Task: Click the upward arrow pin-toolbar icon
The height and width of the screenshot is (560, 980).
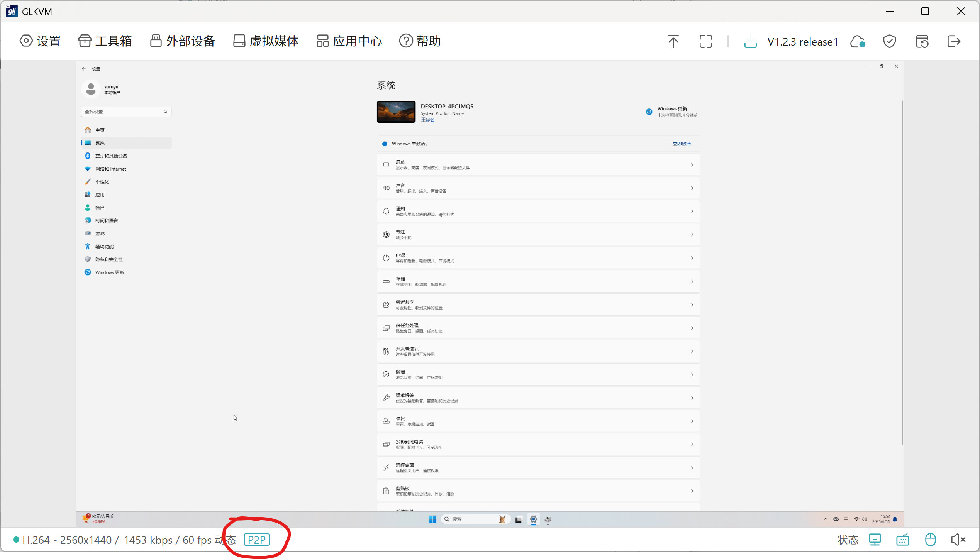Action: [x=673, y=41]
